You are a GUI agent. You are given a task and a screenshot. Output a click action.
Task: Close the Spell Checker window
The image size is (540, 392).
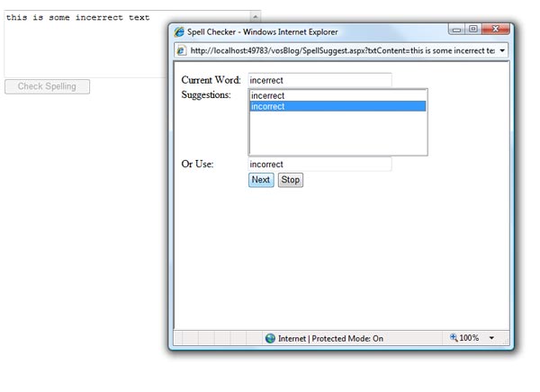[x=496, y=30]
